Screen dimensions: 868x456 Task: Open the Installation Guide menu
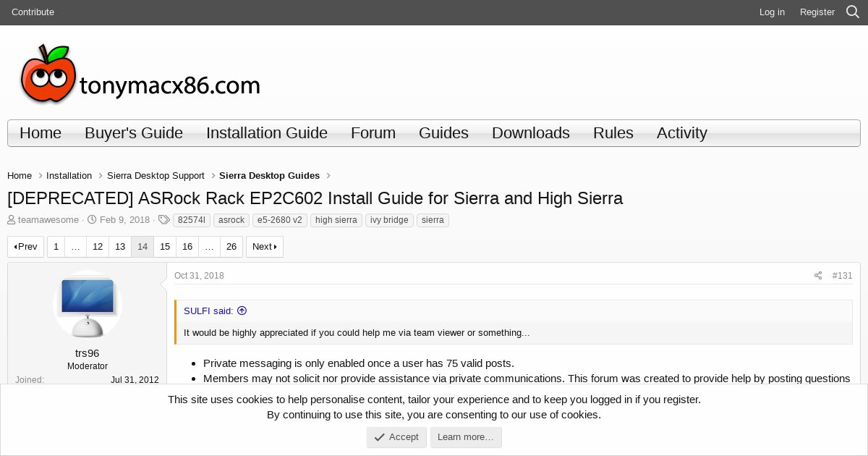pos(267,133)
